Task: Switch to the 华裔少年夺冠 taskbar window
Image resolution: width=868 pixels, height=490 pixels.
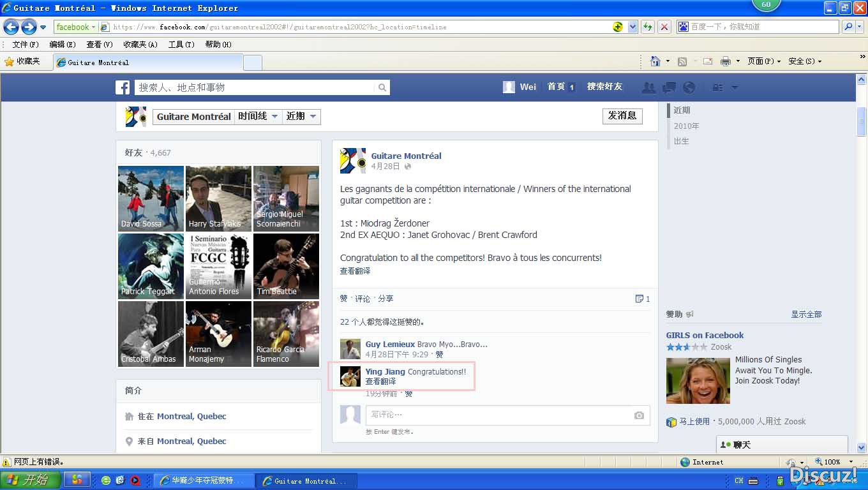Action: [x=203, y=481]
